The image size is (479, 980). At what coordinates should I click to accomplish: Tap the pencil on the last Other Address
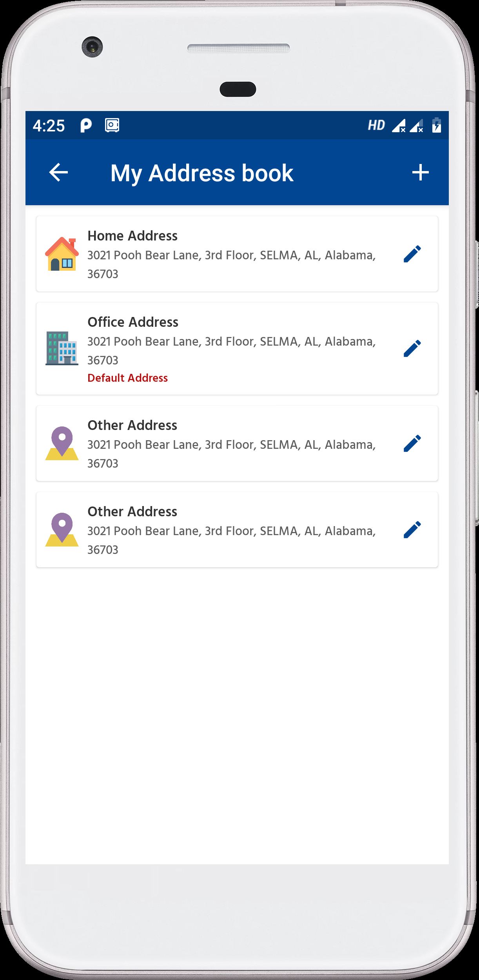pyautogui.click(x=412, y=530)
